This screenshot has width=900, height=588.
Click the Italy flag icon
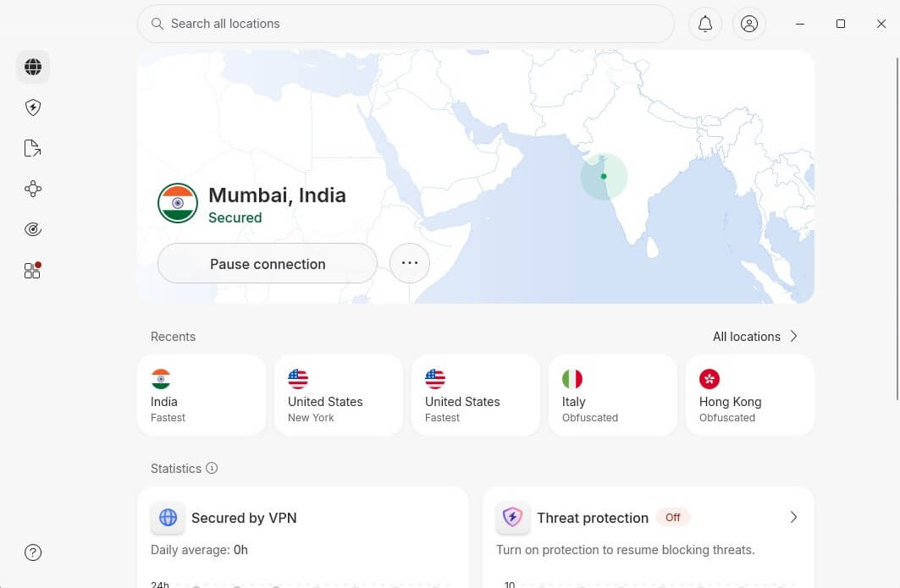click(x=572, y=379)
